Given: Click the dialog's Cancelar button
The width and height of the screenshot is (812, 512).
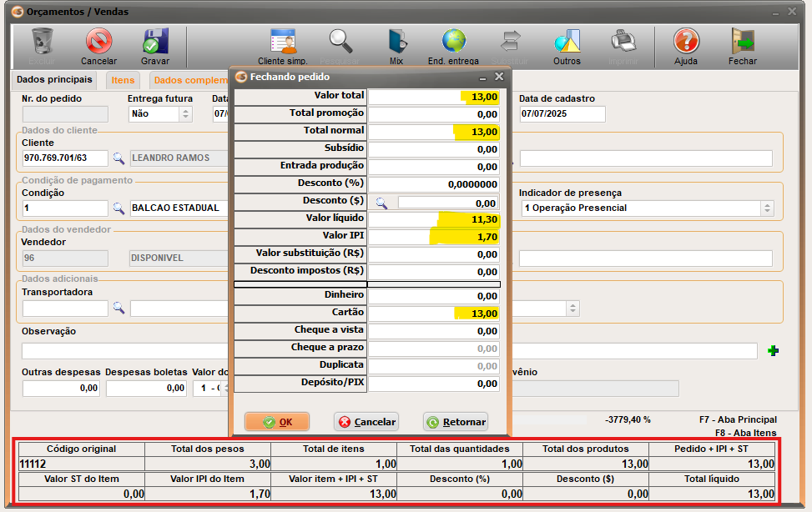Looking at the screenshot, I should point(366,422).
